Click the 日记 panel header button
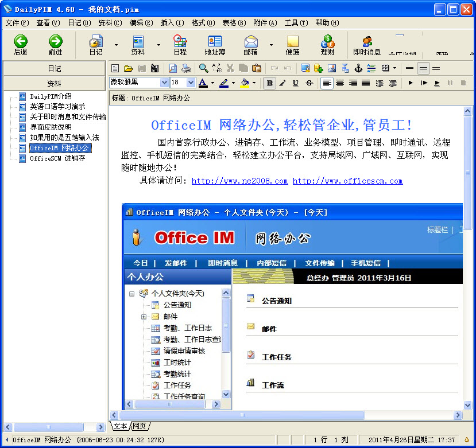Screen dimensions: 476x448 click(55, 69)
